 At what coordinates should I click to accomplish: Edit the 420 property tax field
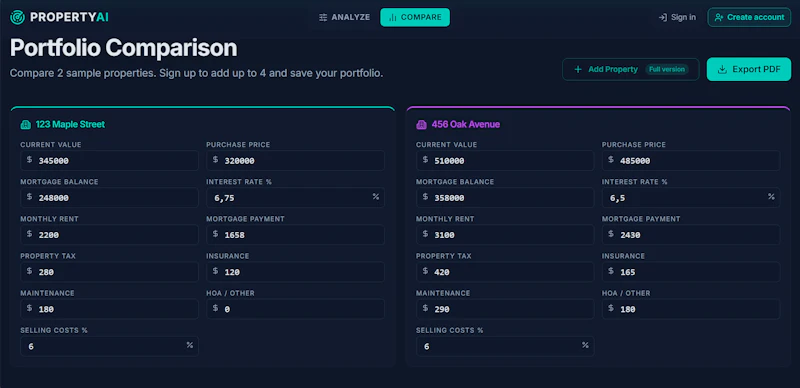click(505, 272)
